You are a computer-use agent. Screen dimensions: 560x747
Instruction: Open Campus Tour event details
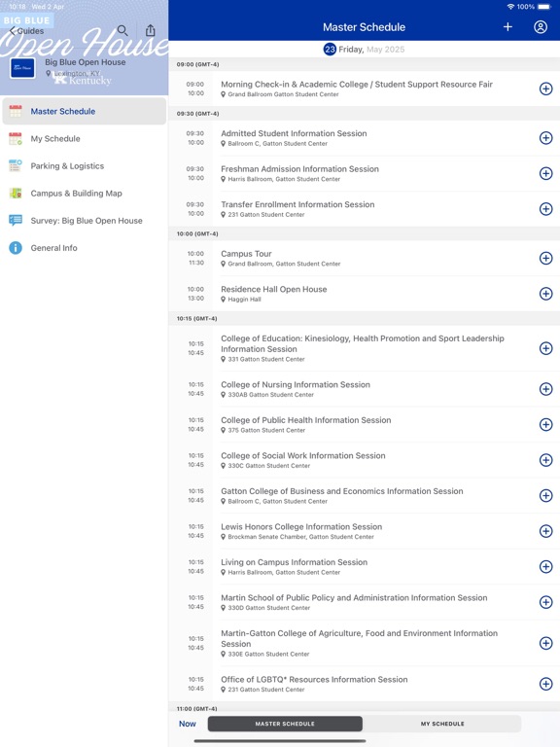[x=365, y=258]
